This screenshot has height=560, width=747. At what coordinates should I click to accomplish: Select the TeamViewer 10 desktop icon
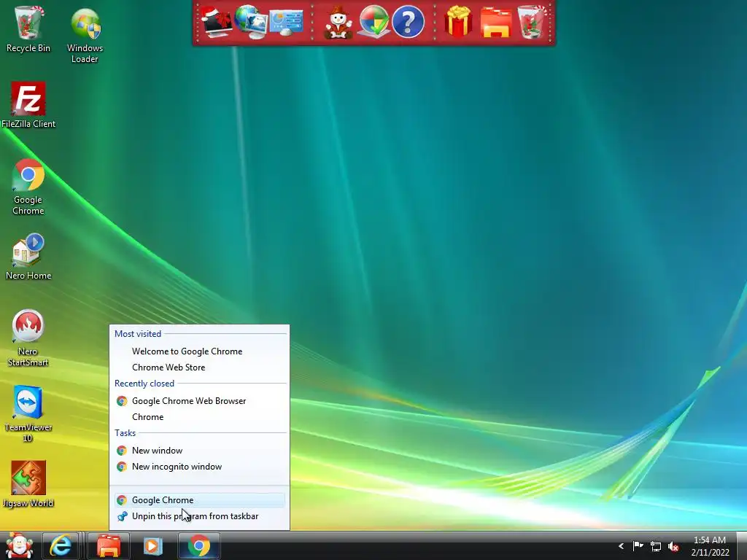click(28, 414)
